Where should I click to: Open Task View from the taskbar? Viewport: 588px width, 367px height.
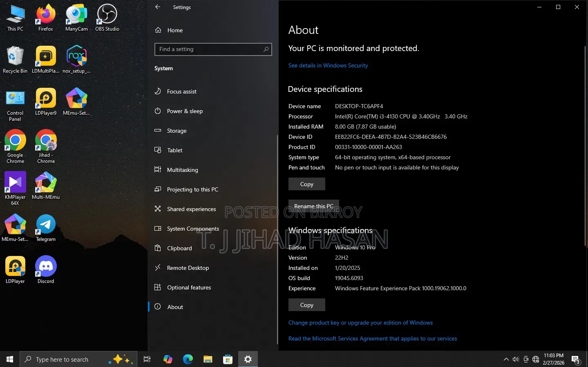click(147, 359)
